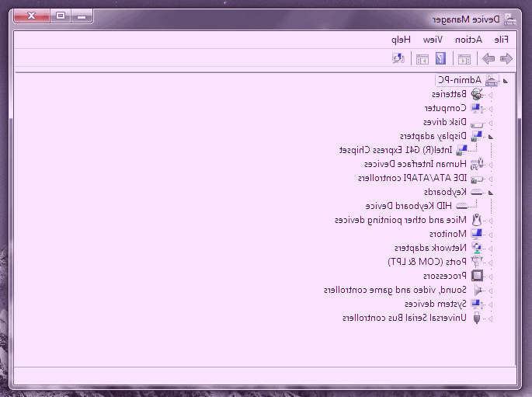
Task: Collapse the Admin-PC root node
Action: [506, 80]
